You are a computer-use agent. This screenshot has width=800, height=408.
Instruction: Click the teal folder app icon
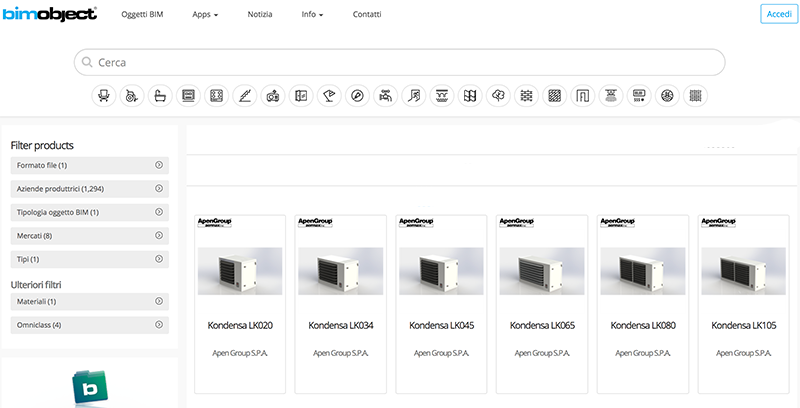click(x=90, y=388)
